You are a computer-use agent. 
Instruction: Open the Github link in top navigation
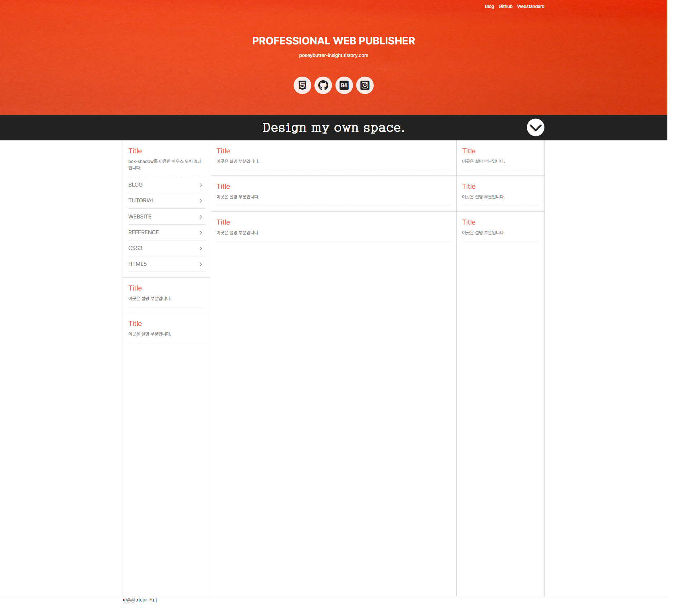pos(505,6)
